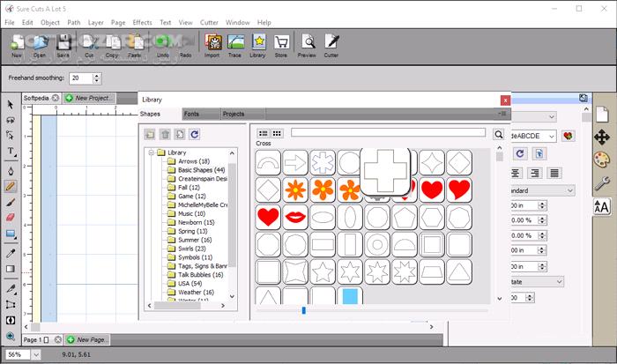
Task: Open the zoom percentage dropdown
Action: [36, 354]
